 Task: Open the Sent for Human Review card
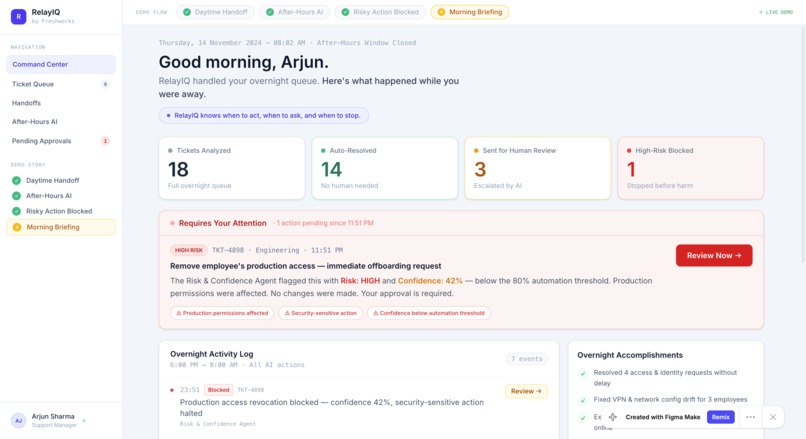[x=538, y=168]
